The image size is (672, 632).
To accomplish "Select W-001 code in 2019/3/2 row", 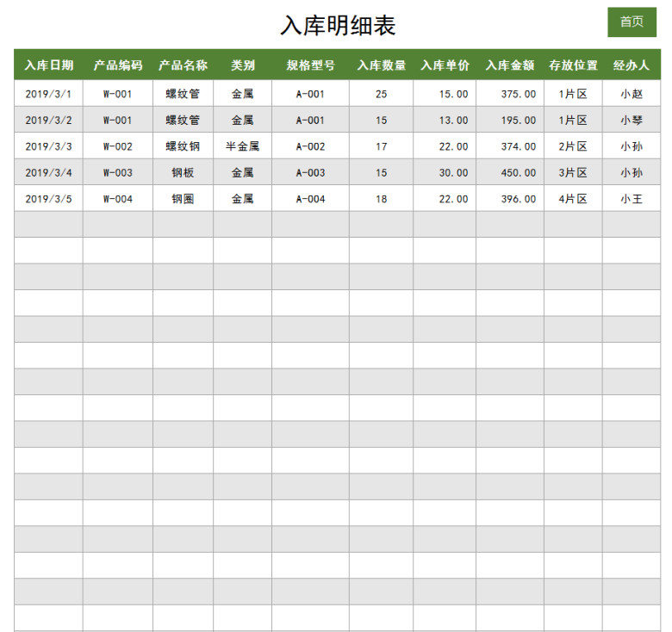I will coord(118,120).
